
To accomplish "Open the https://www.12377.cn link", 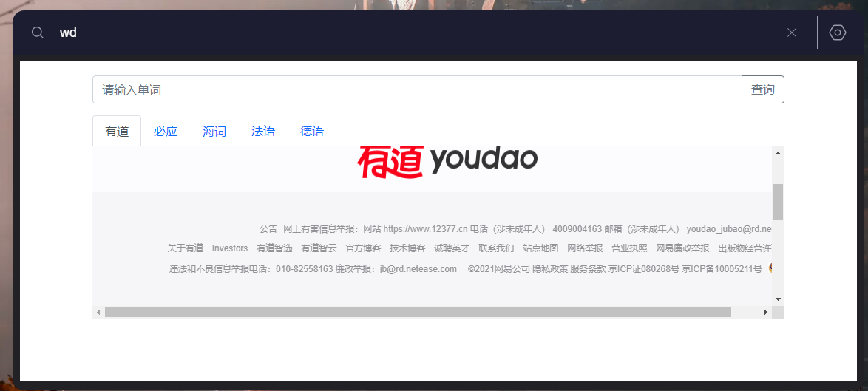I will coord(425,229).
